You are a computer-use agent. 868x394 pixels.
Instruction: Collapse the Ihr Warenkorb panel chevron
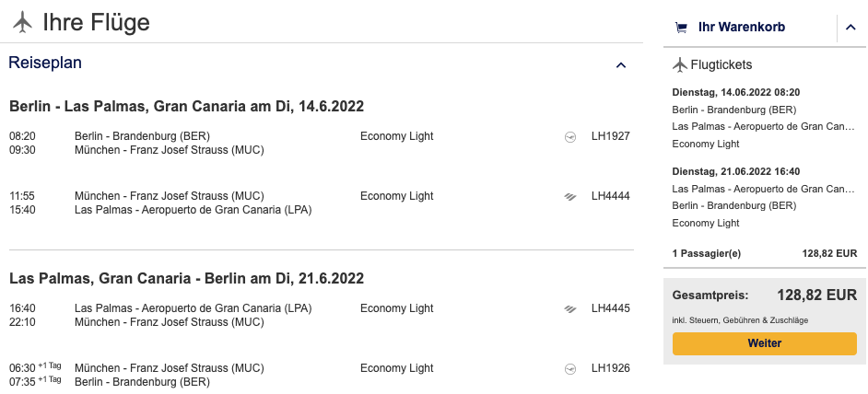click(850, 28)
